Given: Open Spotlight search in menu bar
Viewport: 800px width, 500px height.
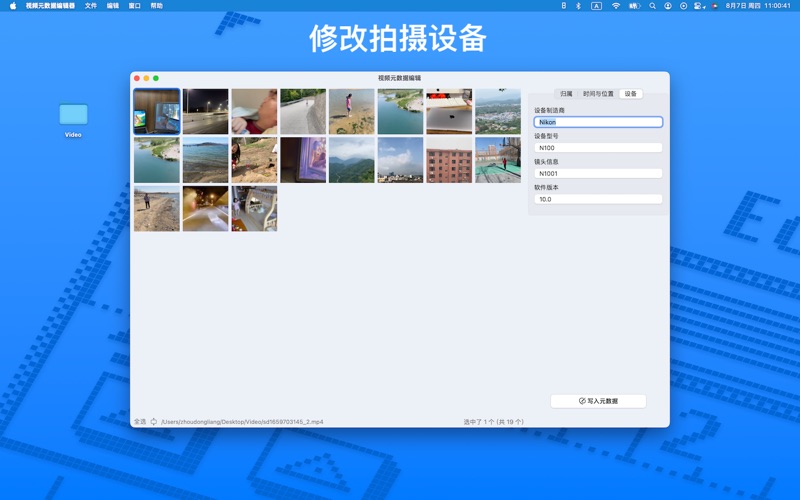Looking at the screenshot, I should point(653,5).
